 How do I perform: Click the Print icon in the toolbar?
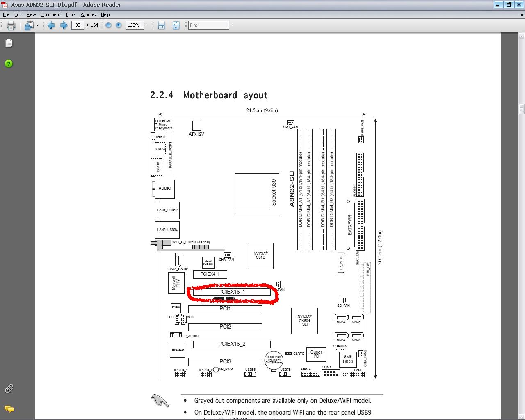(11, 25)
